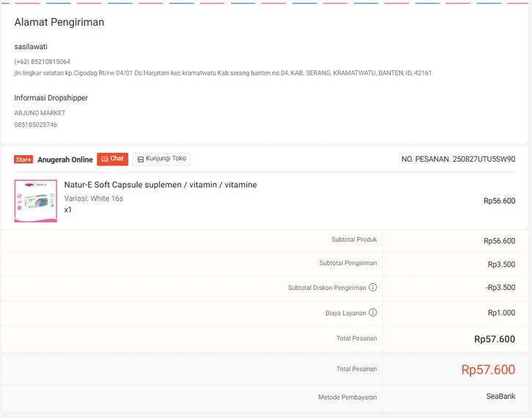Click the red Total Pesanan amount Rp57.600

click(x=488, y=370)
